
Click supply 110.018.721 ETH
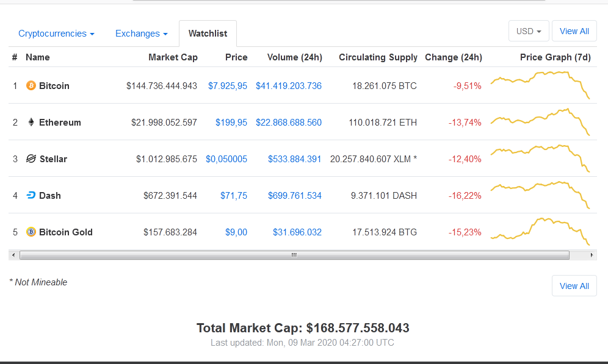click(x=383, y=123)
